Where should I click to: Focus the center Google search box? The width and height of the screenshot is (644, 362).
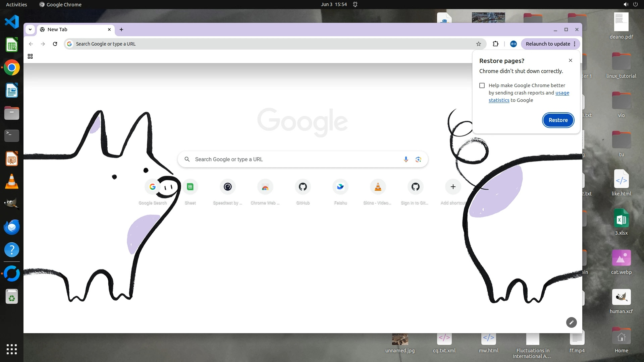(295, 159)
